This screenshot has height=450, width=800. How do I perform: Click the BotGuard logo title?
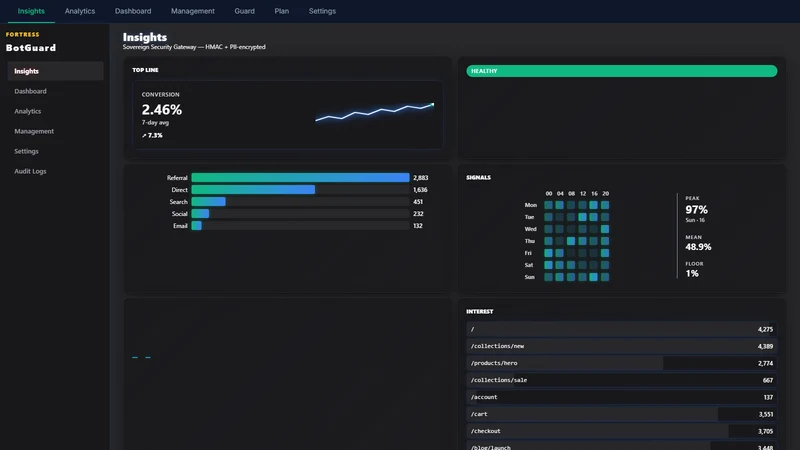pyautogui.click(x=31, y=48)
